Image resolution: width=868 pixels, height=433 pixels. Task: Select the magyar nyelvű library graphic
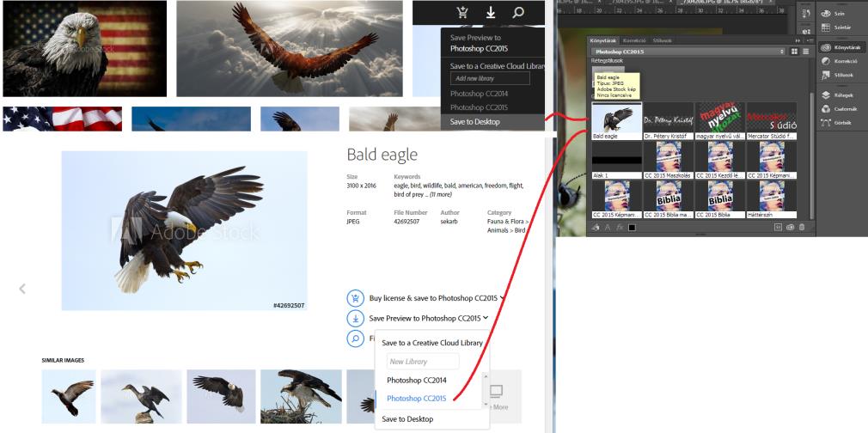pyautogui.click(x=719, y=121)
